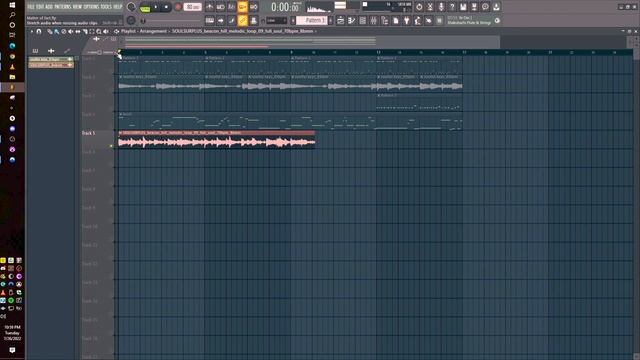The image size is (640, 360).
Task: Click the question mark help icon
Action: (452, 7)
